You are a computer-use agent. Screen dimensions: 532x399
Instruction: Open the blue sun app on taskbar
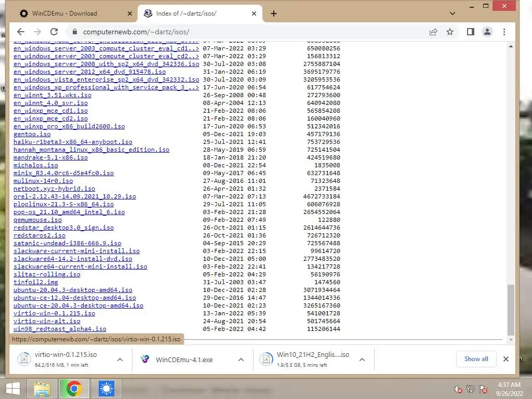point(106,389)
